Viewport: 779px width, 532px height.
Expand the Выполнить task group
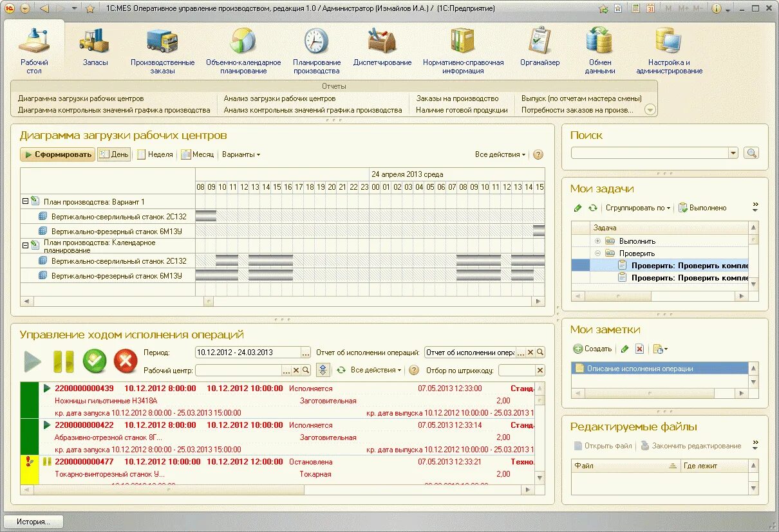click(x=597, y=241)
